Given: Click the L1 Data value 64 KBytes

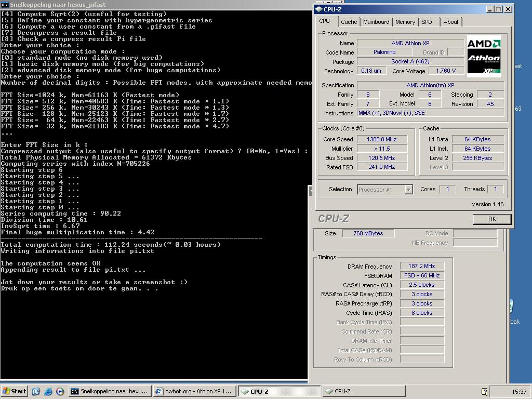Looking at the screenshot, I should point(477,139).
